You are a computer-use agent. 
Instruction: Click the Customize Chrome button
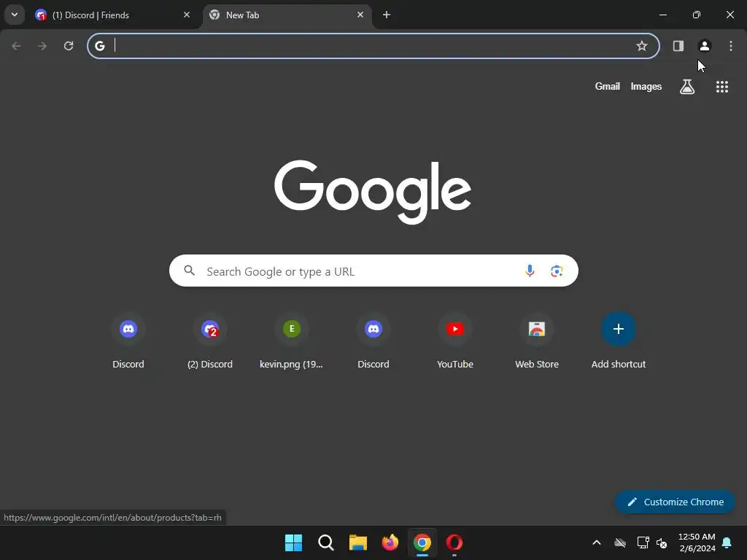(675, 502)
